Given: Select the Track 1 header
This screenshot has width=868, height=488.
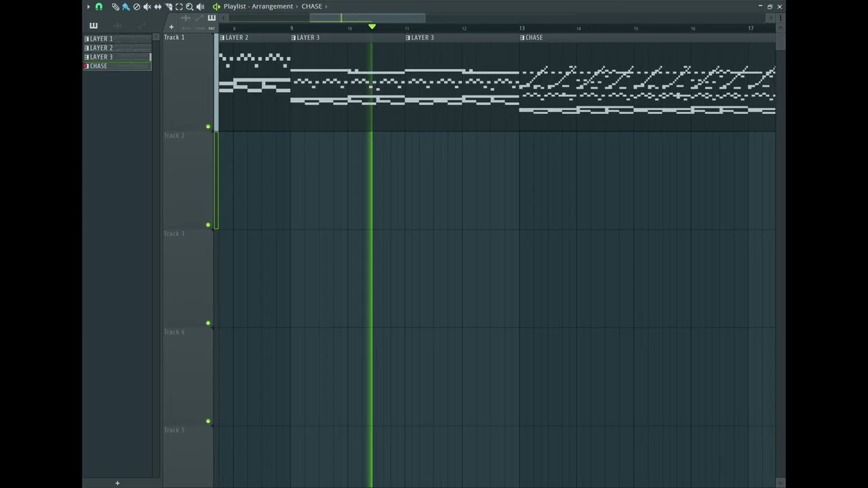Looking at the screenshot, I should click(x=188, y=82).
